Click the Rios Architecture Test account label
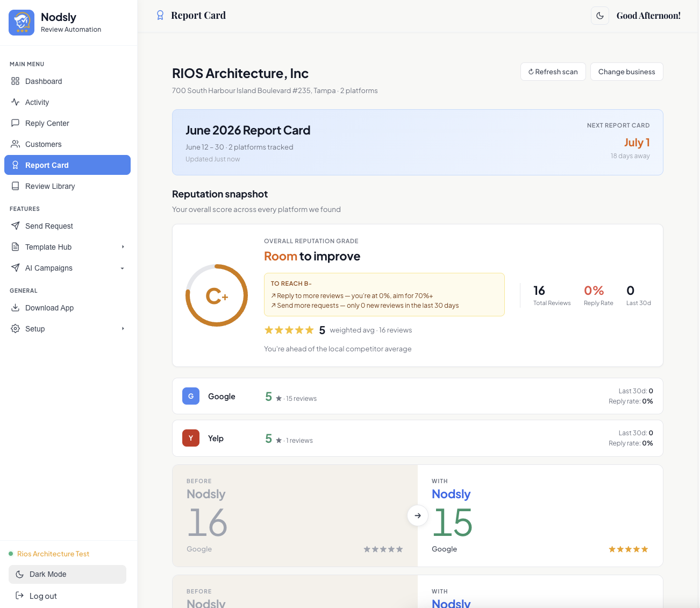 [x=53, y=554]
